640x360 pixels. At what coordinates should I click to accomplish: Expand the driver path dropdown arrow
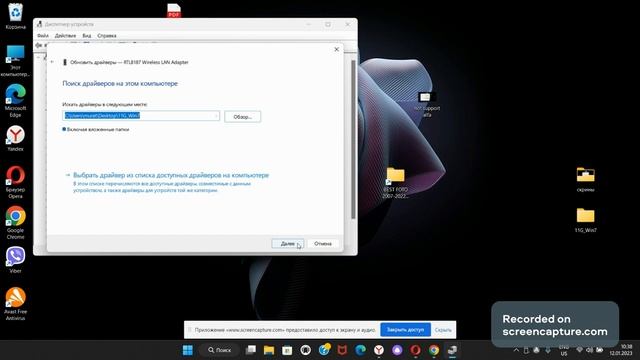(x=216, y=116)
